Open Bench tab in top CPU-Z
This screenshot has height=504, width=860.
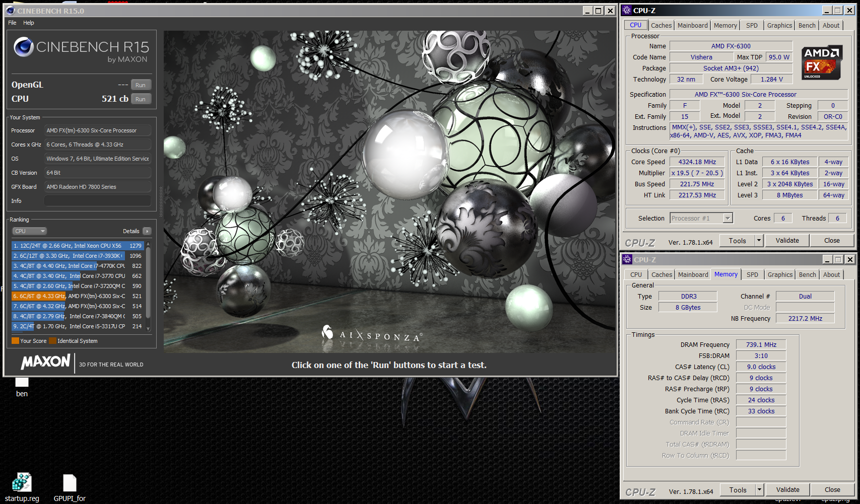tap(807, 25)
